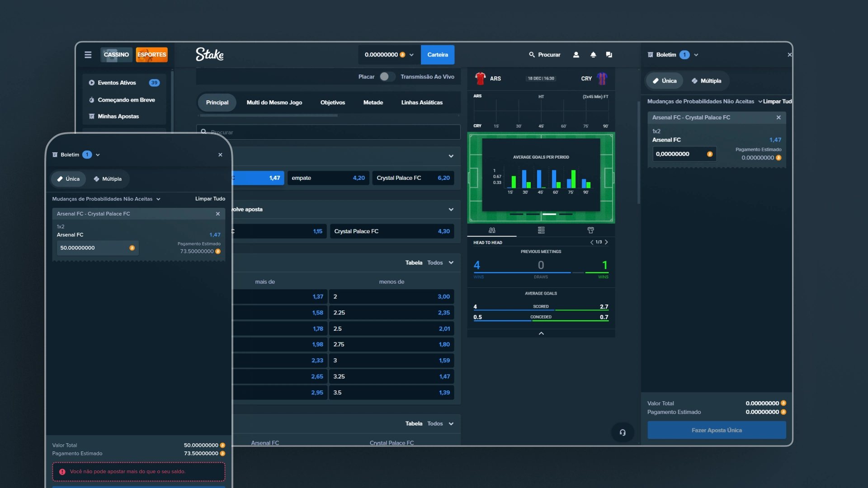Open the user profile icon
This screenshot has width=868, height=488.
[x=576, y=55]
